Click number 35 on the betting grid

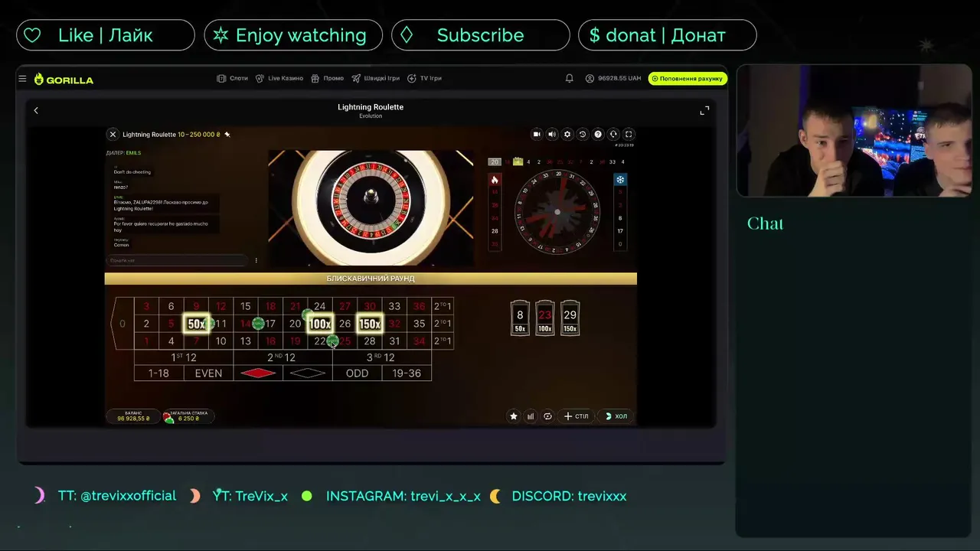(419, 324)
